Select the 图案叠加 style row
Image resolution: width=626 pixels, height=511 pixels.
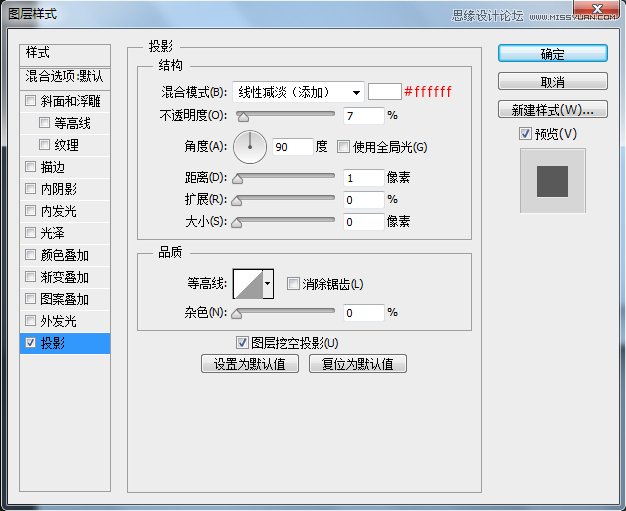point(65,299)
